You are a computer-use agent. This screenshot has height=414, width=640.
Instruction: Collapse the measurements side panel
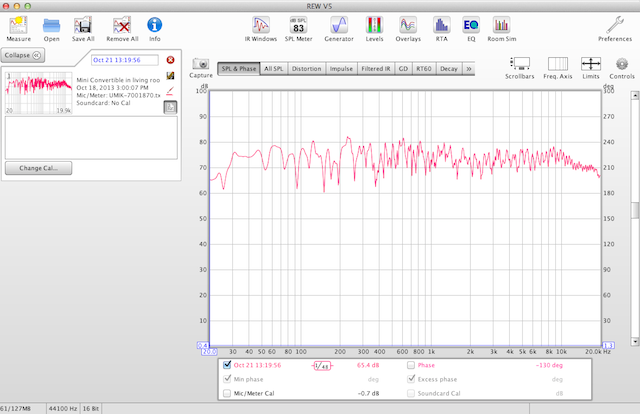pyautogui.click(x=22, y=55)
